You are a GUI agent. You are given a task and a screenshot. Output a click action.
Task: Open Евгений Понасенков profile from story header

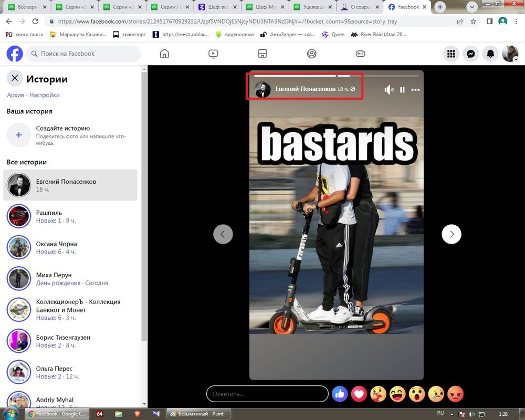click(305, 89)
